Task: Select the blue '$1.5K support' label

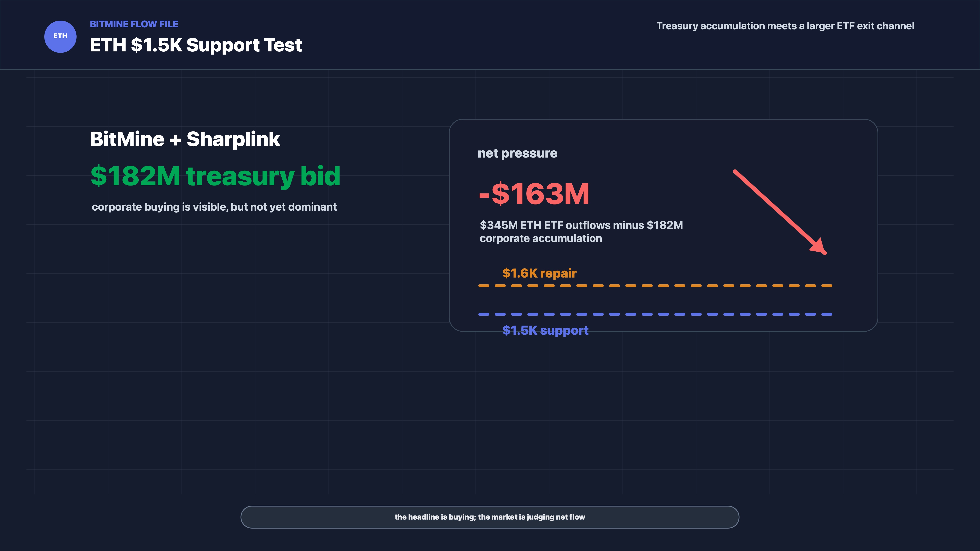Action: click(x=545, y=330)
